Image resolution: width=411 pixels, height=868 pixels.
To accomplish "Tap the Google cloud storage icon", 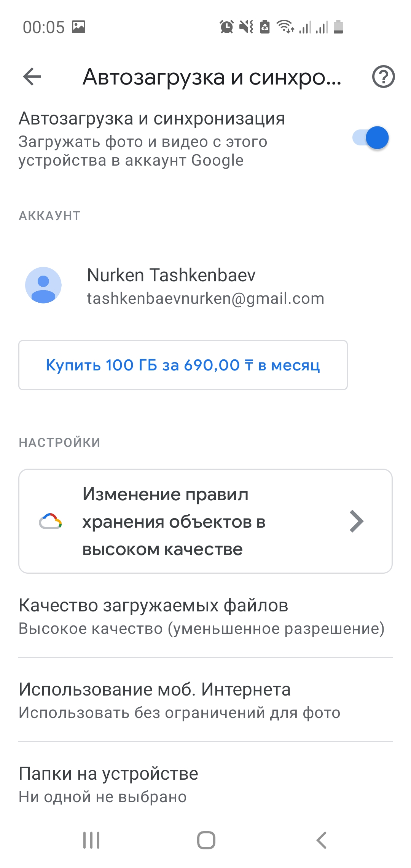I will 50,521.
